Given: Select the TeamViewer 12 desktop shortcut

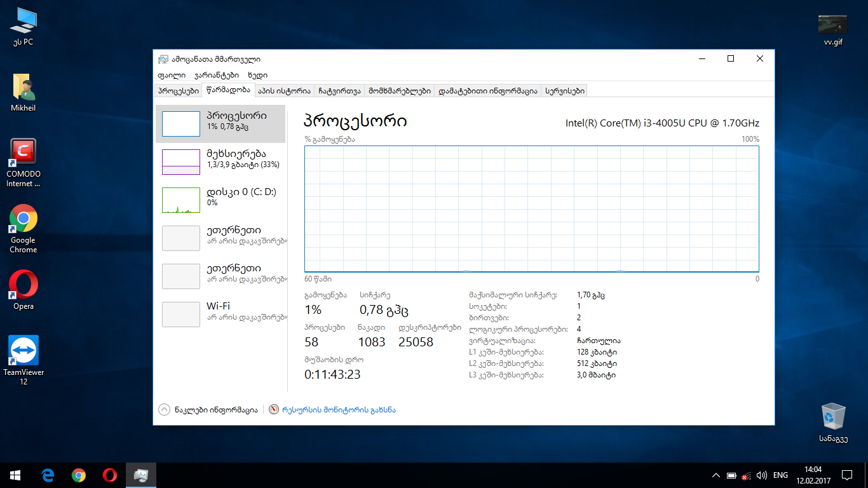Looking at the screenshot, I should [x=23, y=360].
